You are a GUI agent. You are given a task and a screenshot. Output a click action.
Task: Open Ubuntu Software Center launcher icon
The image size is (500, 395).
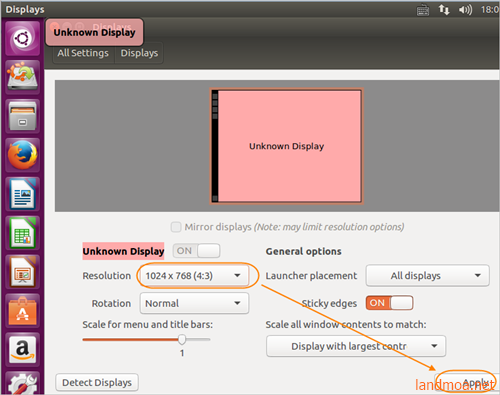(x=22, y=311)
